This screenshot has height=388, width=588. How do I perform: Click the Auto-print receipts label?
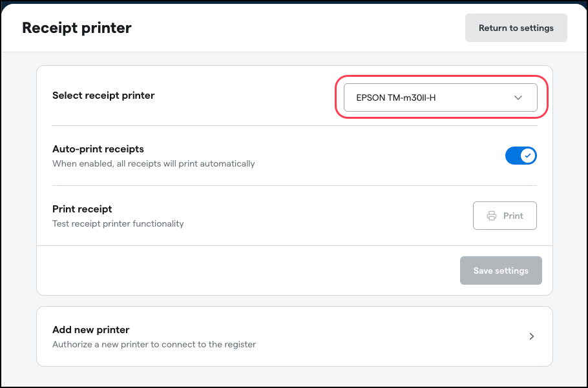click(x=98, y=149)
